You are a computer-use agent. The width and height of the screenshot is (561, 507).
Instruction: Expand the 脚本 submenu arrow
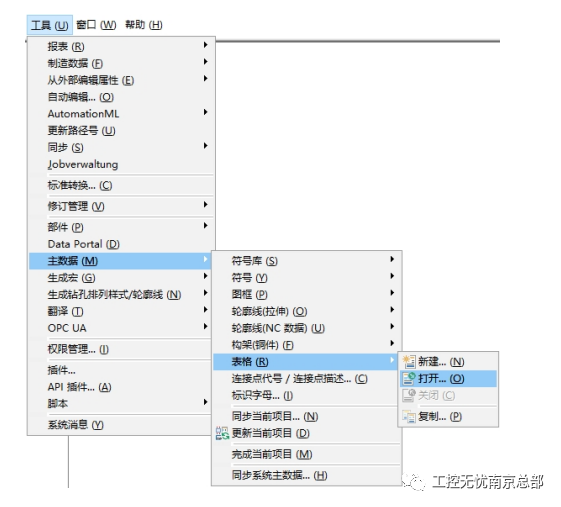(x=205, y=402)
